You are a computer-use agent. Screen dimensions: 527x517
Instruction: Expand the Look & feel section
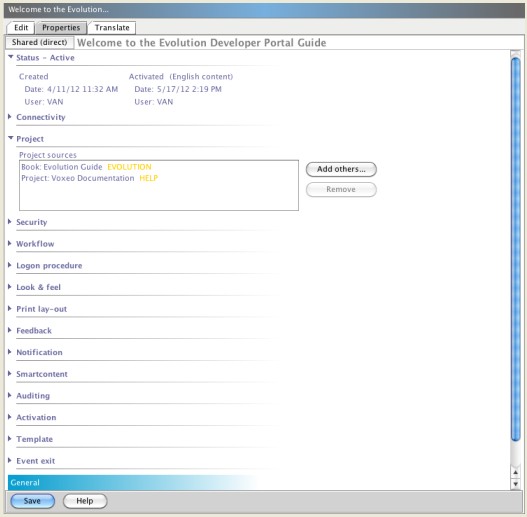10,287
